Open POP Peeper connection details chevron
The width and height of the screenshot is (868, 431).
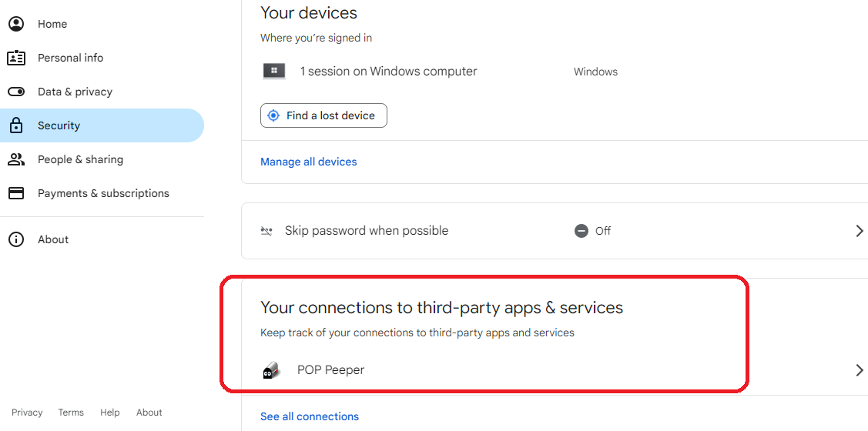pos(860,370)
